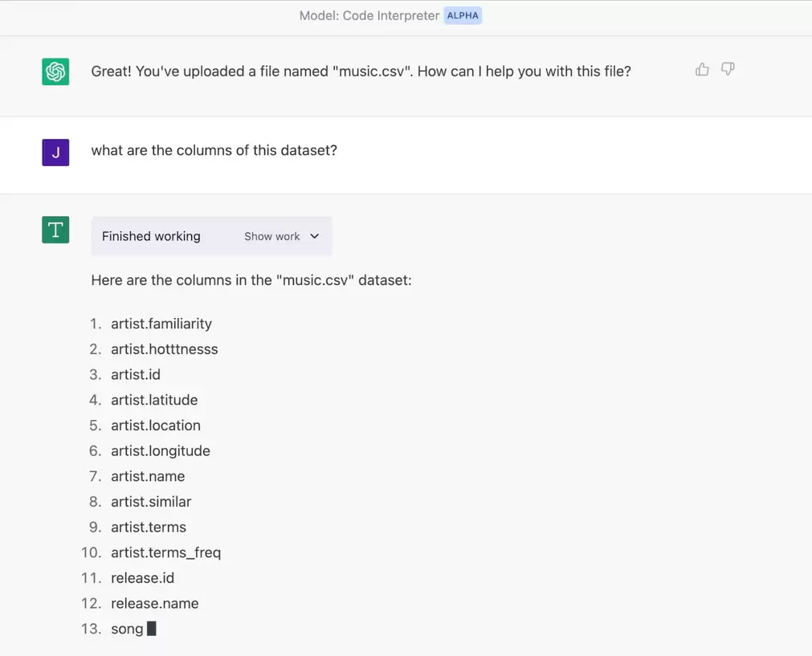Select the artist.familiarity list item

click(161, 324)
